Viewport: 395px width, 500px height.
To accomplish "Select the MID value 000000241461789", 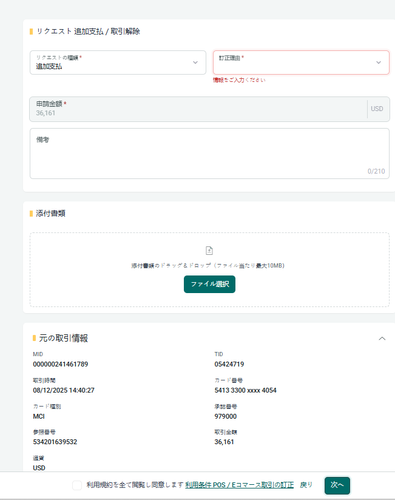I will pos(60,364).
